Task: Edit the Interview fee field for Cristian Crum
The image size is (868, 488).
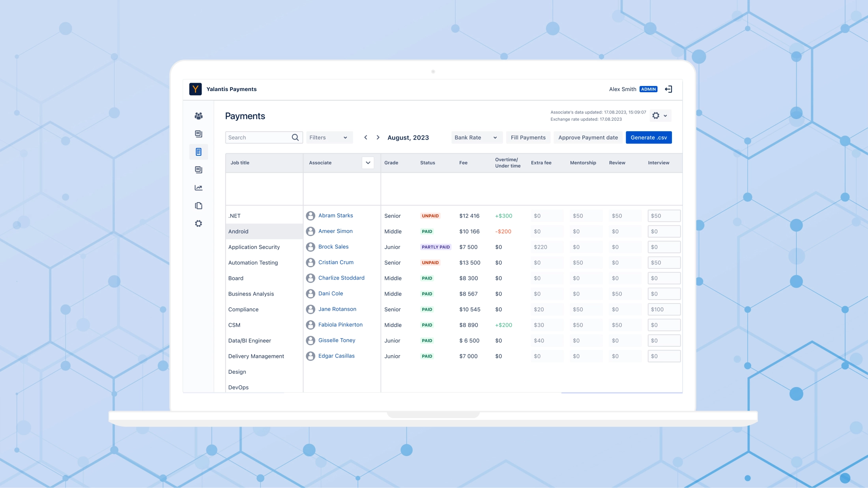Action: click(664, 262)
